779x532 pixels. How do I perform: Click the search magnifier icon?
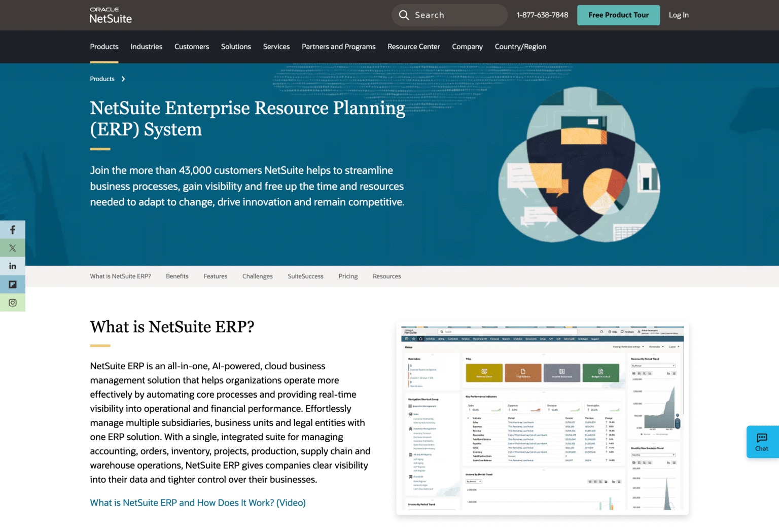click(x=404, y=15)
